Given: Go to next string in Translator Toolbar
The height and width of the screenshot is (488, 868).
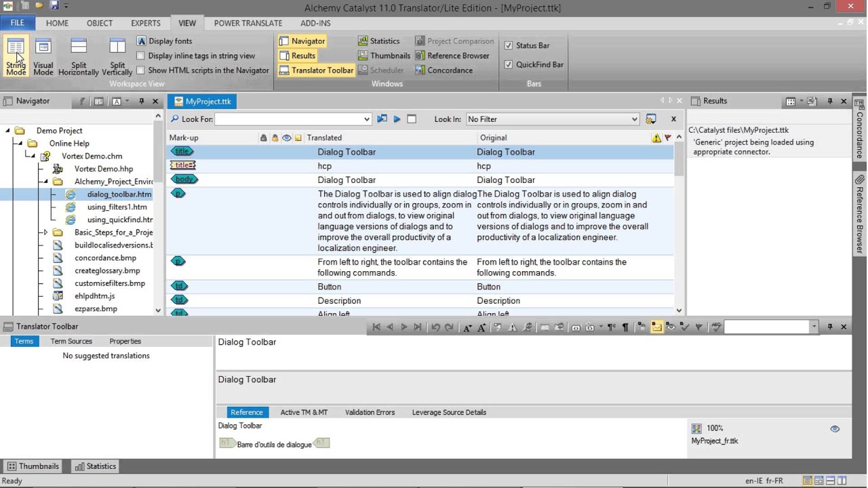Looking at the screenshot, I should tap(404, 327).
